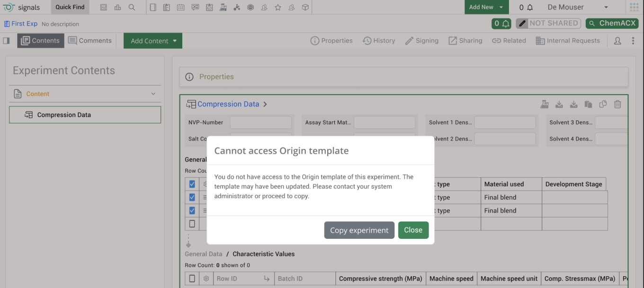Viewport: 644px width, 288px height.
Task: Click the green bell counter badge below header
Action: point(501,23)
